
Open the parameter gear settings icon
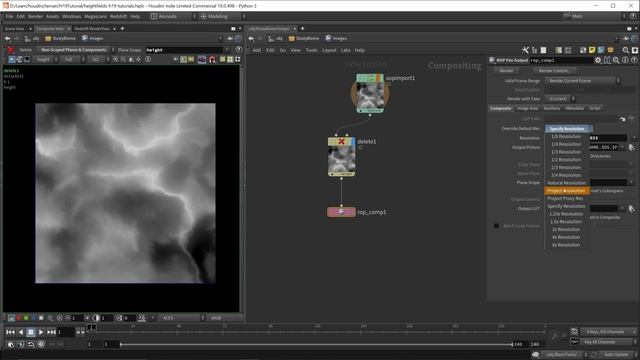pos(598,60)
